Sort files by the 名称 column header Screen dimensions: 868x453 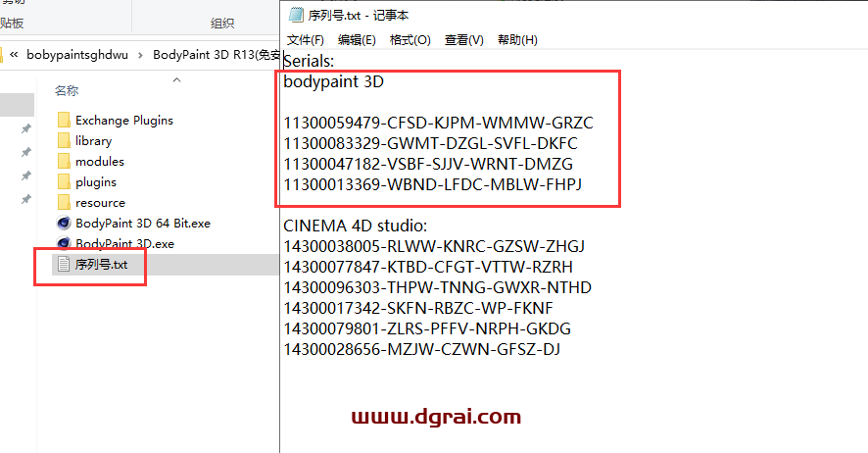pos(67,91)
